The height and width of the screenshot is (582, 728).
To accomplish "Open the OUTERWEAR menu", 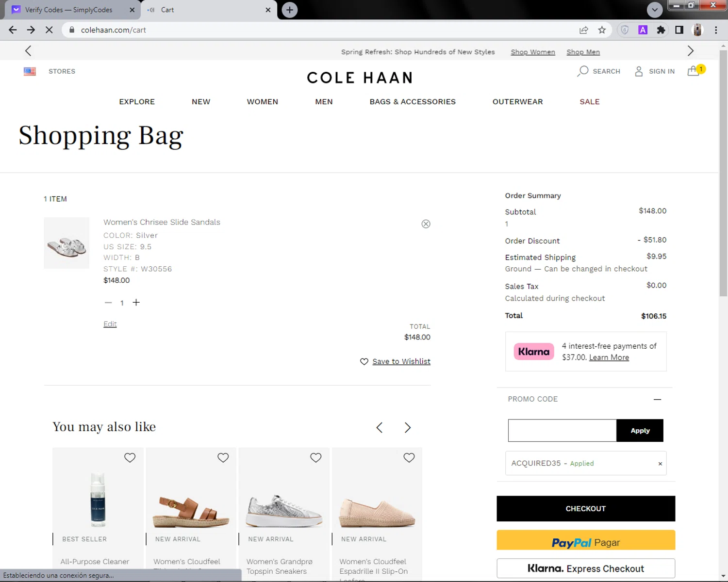I will click(518, 102).
